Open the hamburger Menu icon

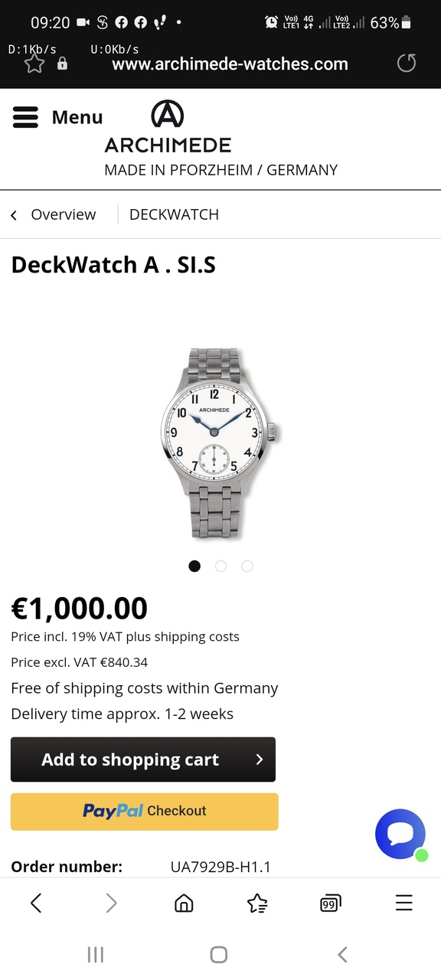[25, 117]
